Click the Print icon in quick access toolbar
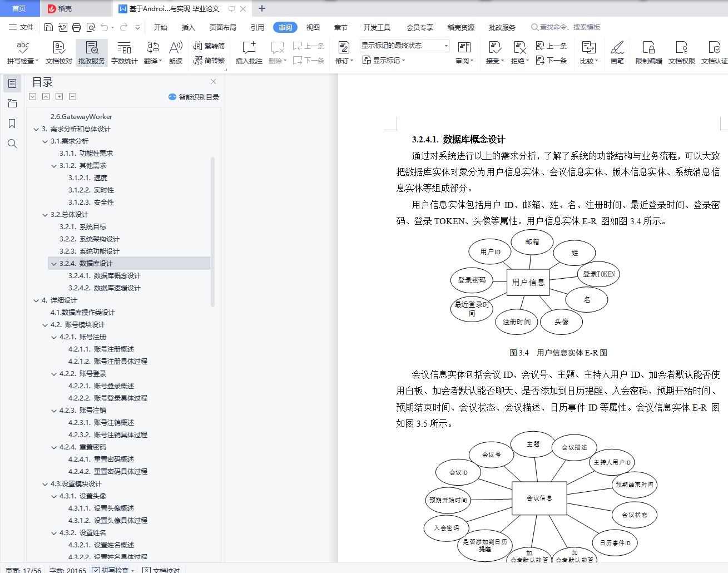The image size is (728, 573). point(76,27)
